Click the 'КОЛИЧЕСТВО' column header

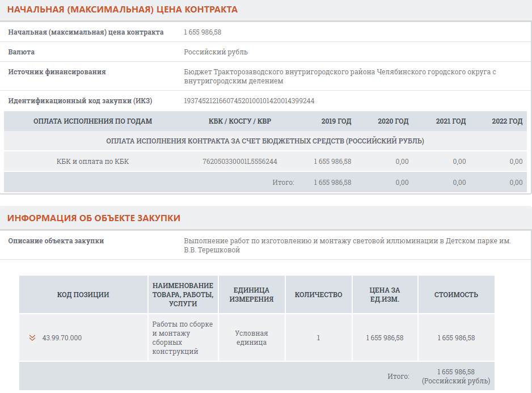point(318,294)
